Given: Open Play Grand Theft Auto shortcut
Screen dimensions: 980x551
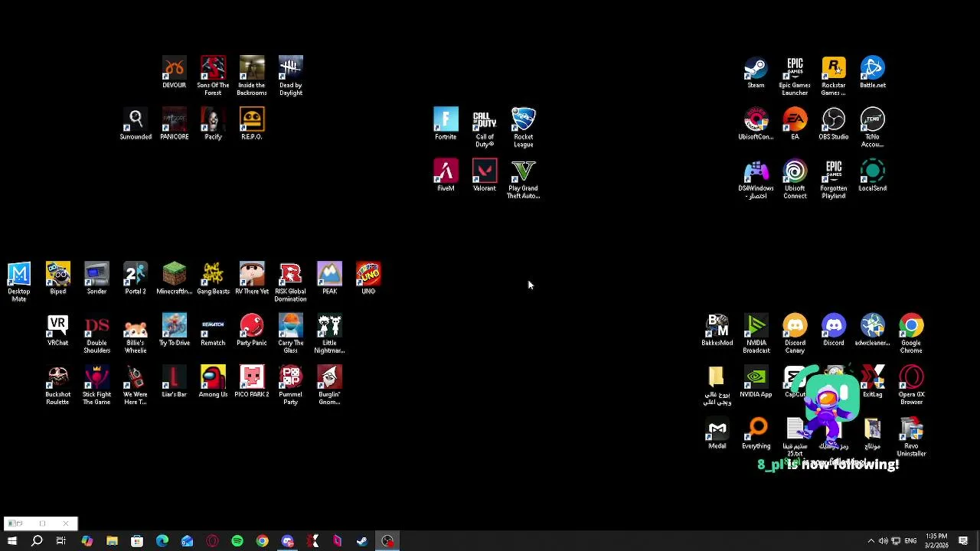Looking at the screenshot, I should pos(524,179).
